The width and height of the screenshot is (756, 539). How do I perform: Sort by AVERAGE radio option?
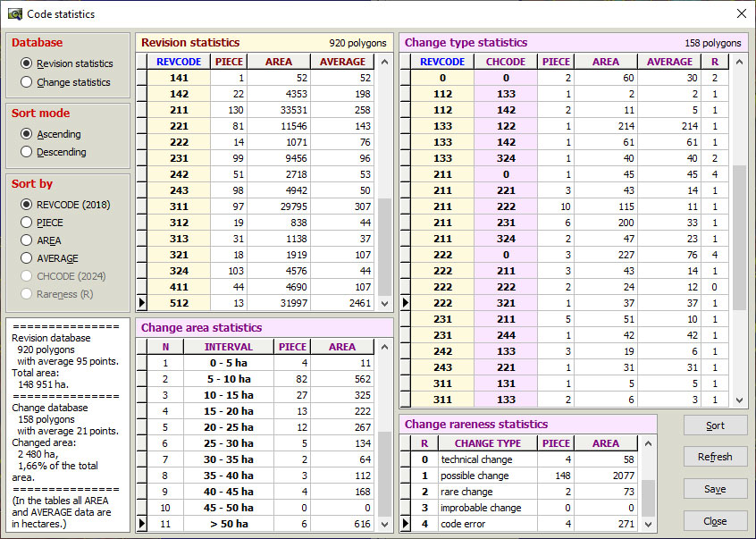(x=27, y=258)
